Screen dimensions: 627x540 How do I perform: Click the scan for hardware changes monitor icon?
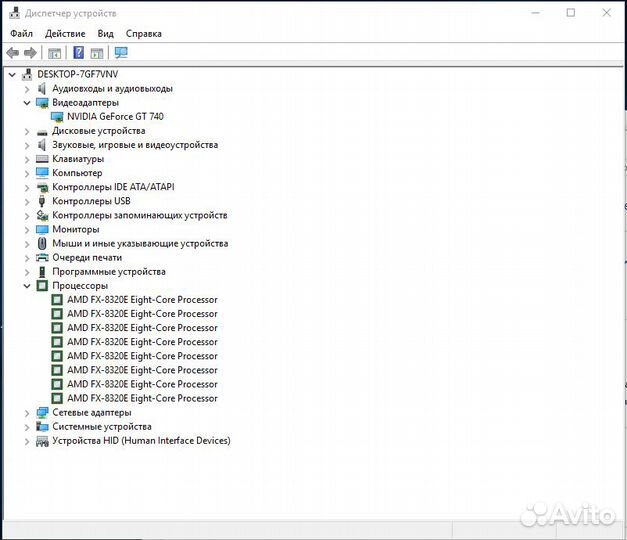coord(121,52)
